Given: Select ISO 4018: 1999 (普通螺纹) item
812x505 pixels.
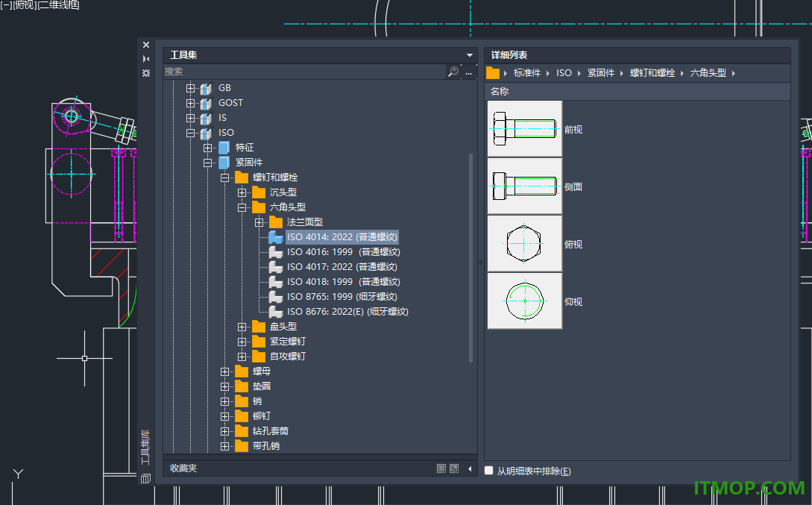Looking at the screenshot, I should (343, 282).
